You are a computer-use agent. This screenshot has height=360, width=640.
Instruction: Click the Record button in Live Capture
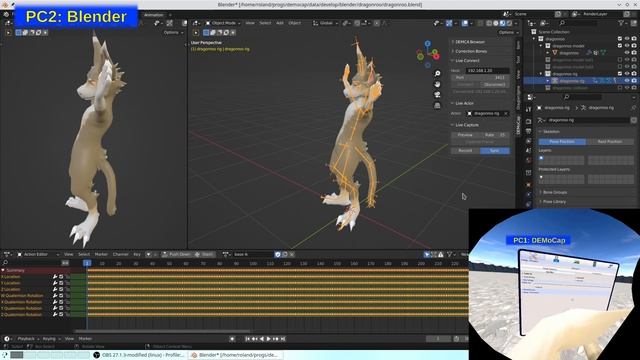click(465, 151)
